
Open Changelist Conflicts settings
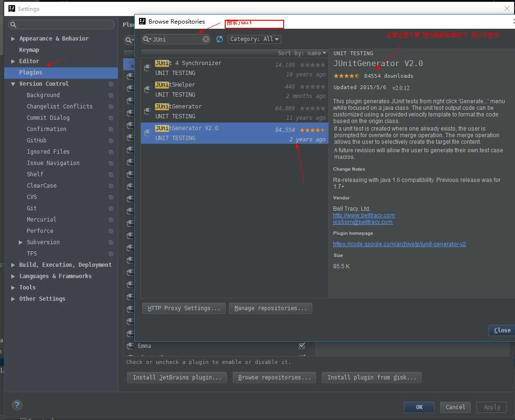pyautogui.click(x=59, y=107)
